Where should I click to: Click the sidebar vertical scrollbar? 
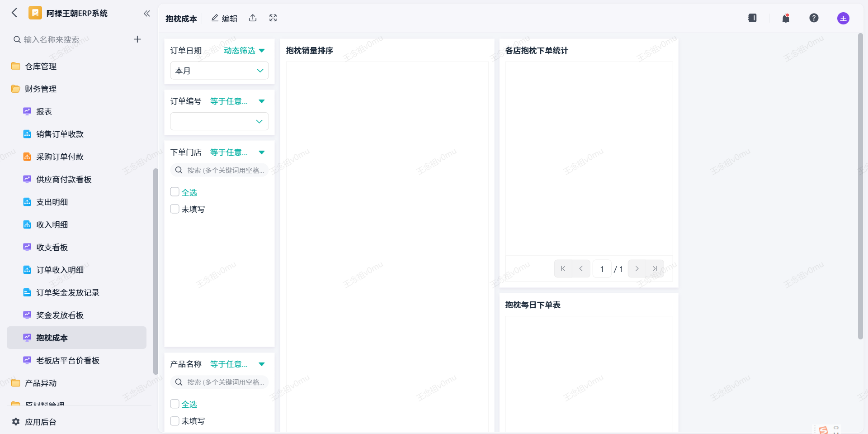[156, 272]
